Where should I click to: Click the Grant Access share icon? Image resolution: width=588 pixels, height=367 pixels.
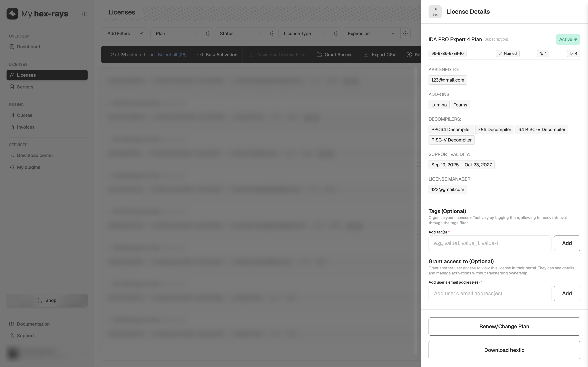tap(319, 55)
